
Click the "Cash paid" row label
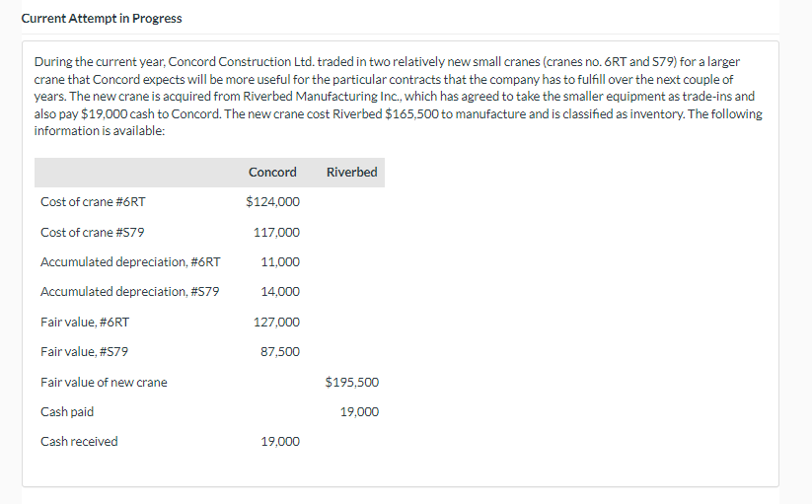(67, 412)
